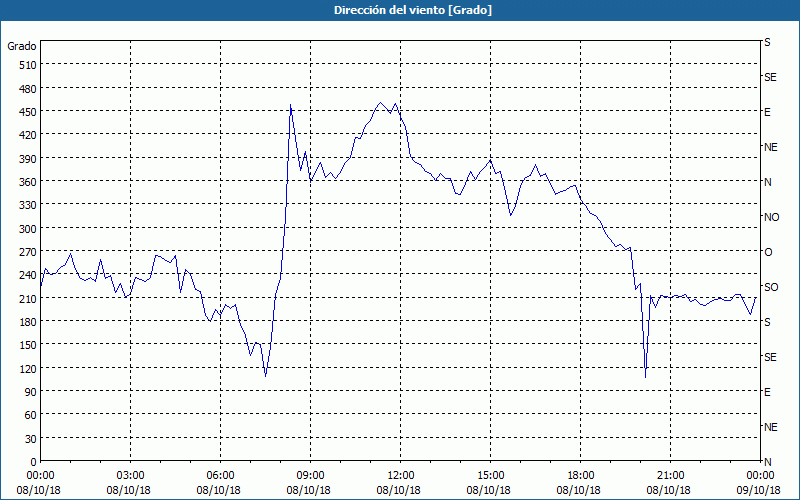Select the 390 value on the degree axis

[28, 159]
